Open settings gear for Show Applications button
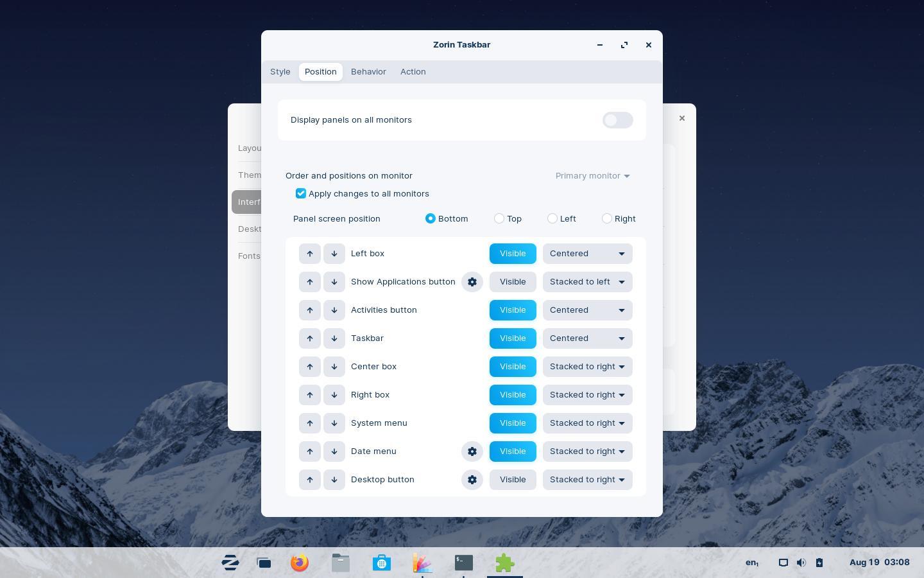Image resolution: width=924 pixels, height=578 pixels. coord(472,282)
